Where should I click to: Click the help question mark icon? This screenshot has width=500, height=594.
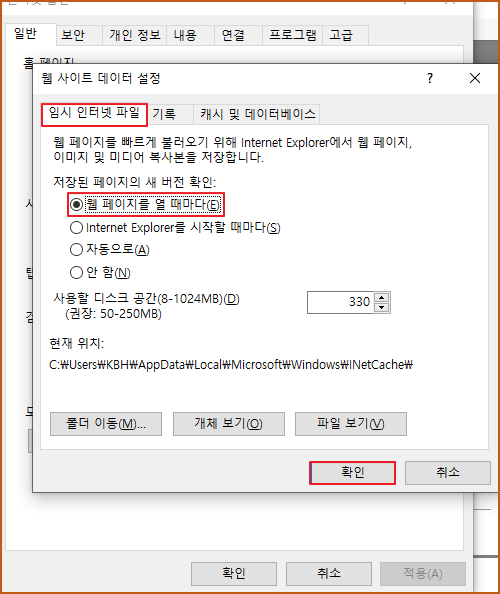(430, 78)
